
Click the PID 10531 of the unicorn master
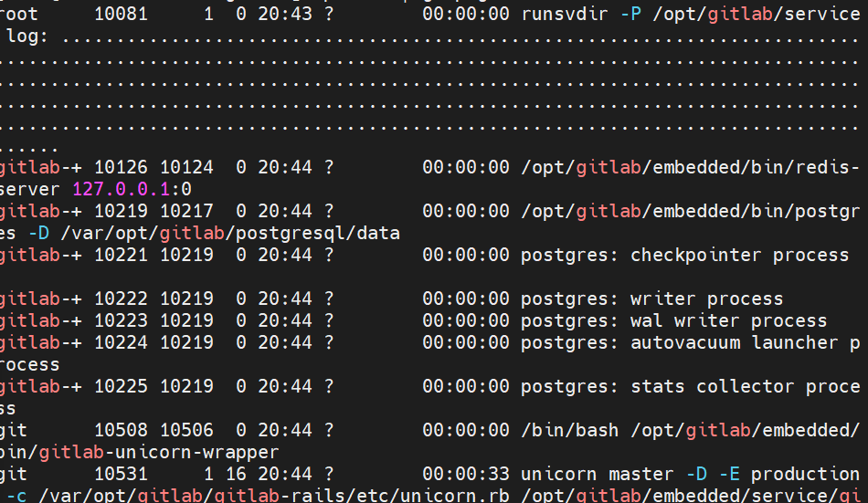tap(121, 474)
